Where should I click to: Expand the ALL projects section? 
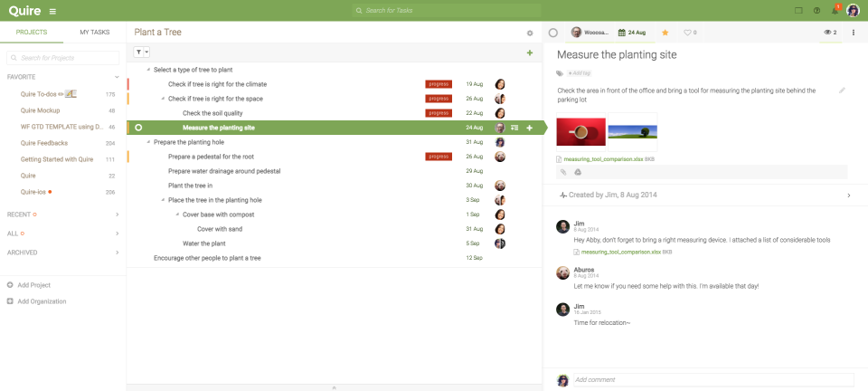pos(117,234)
